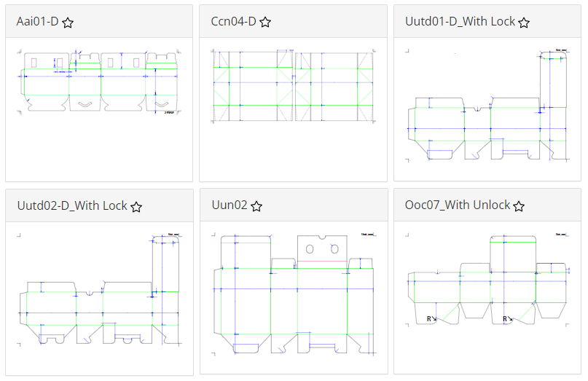View the Uutd02-D_With Lock dieline thumbnail
The height and width of the screenshot is (381, 588).
point(99,289)
